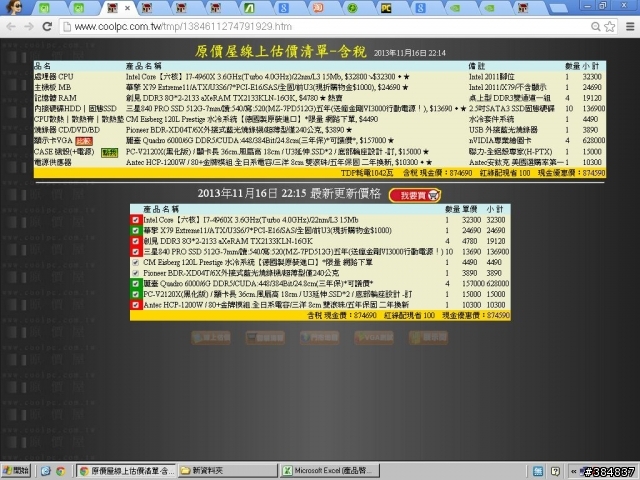
Task: Uncheck the Intel Core I7-4960X checkbox
Action: 136,220
